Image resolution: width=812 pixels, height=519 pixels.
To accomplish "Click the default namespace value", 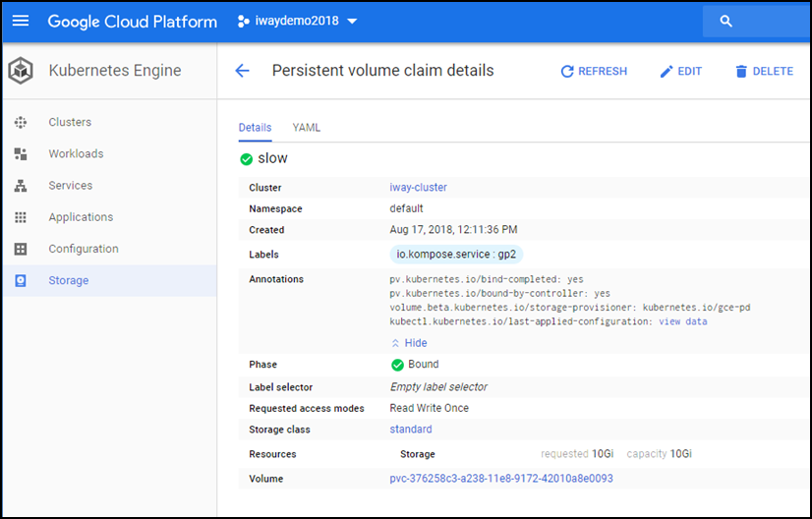I will pos(406,208).
